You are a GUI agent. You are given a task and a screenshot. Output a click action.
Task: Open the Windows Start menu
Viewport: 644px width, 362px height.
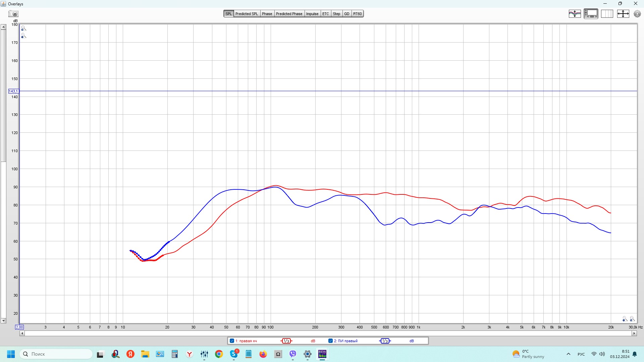pos(11,354)
